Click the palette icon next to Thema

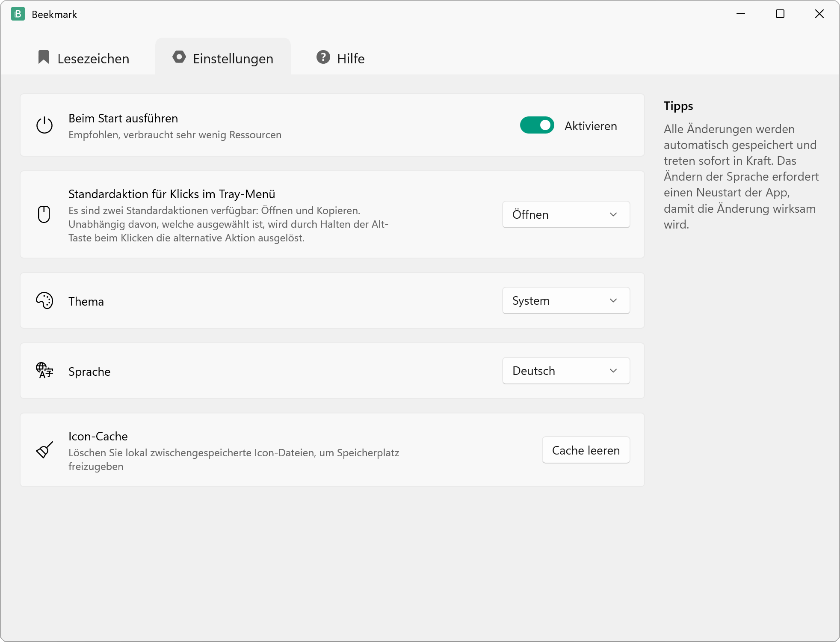tap(44, 301)
